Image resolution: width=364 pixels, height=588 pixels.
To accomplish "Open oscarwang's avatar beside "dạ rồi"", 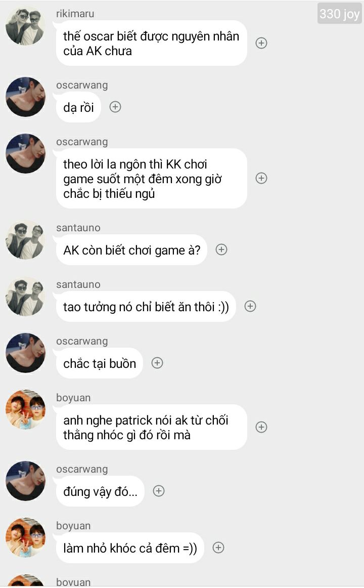I will pyautogui.click(x=25, y=97).
